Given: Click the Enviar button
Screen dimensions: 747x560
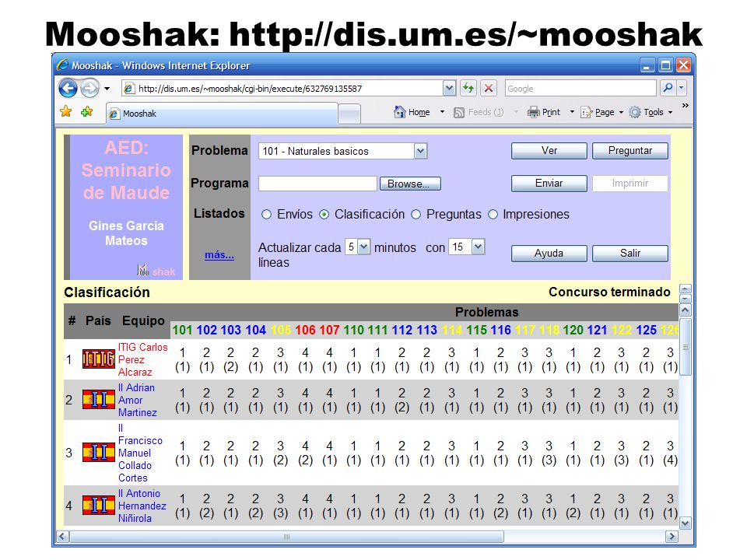Looking at the screenshot, I should point(549,184).
